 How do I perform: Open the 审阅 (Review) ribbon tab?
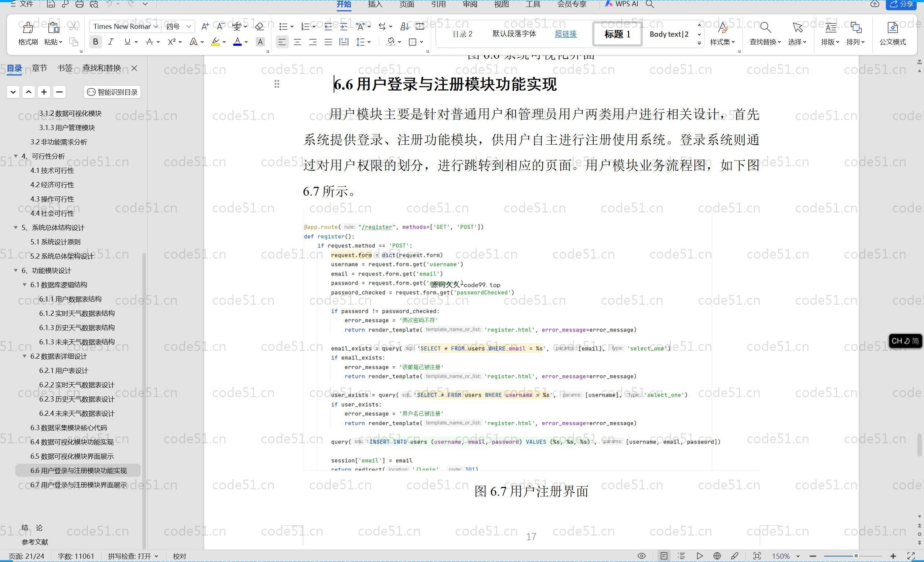(x=469, y=4)
